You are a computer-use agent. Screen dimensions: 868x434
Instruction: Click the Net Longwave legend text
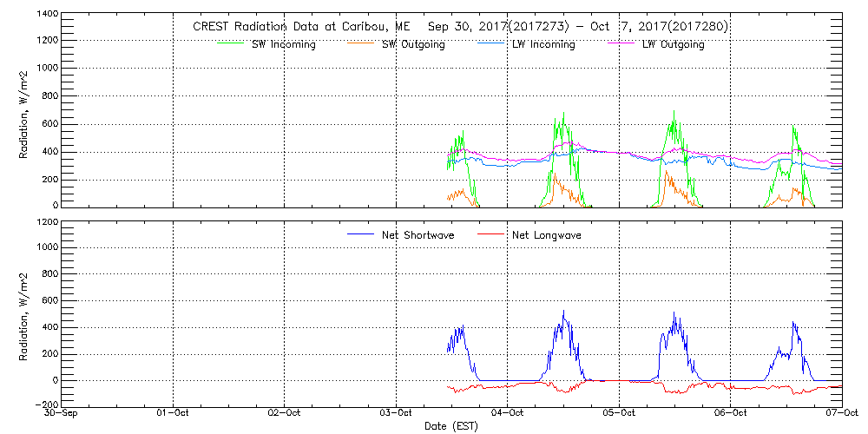pos(548,235)
